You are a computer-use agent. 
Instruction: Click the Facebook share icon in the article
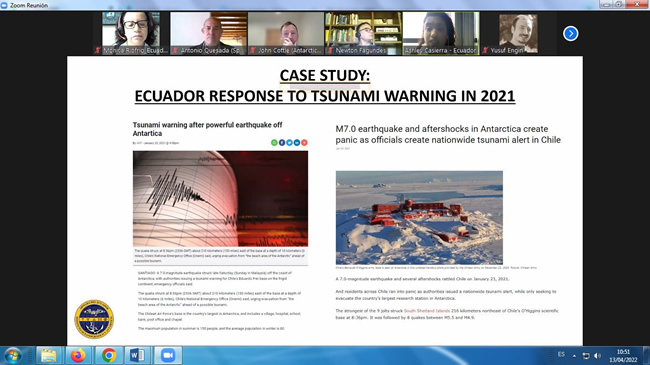[281, 143]
